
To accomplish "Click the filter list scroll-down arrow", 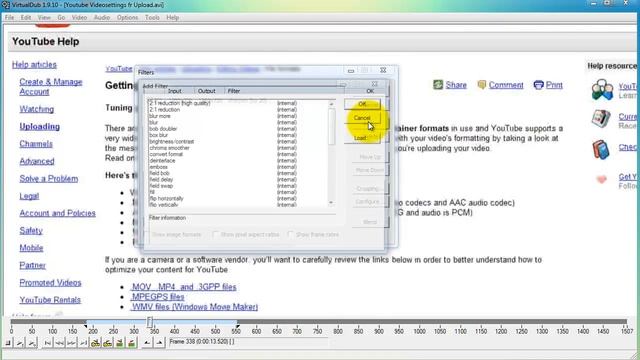I will pos(331,203).
